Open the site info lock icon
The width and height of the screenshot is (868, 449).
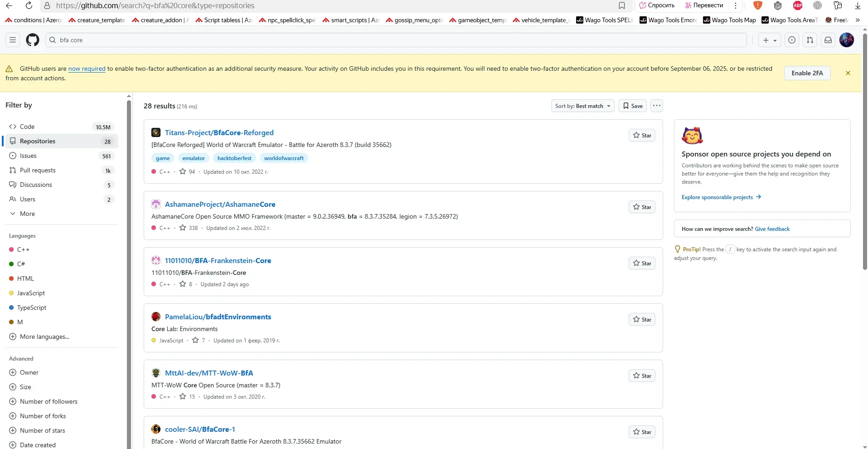coord(47,5)
